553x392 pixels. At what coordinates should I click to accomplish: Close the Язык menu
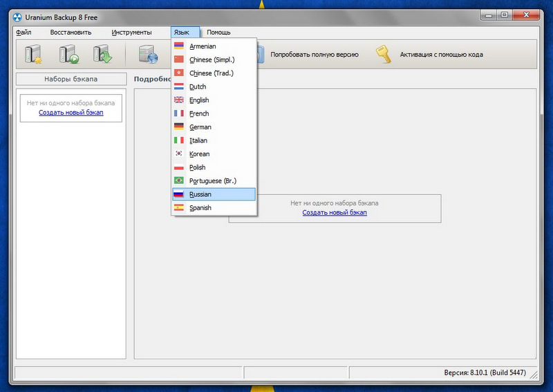pyautogui.click(x=185, y=32)
